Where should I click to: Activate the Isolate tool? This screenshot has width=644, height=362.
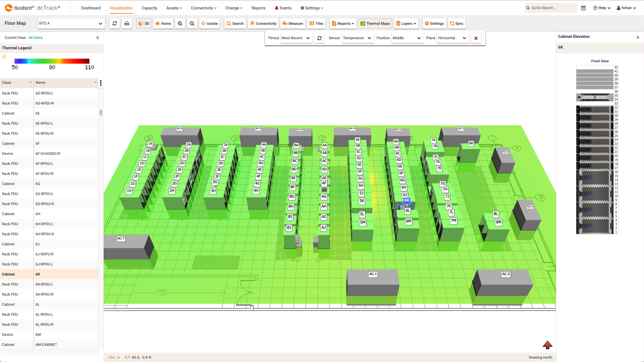pos(209,23)
